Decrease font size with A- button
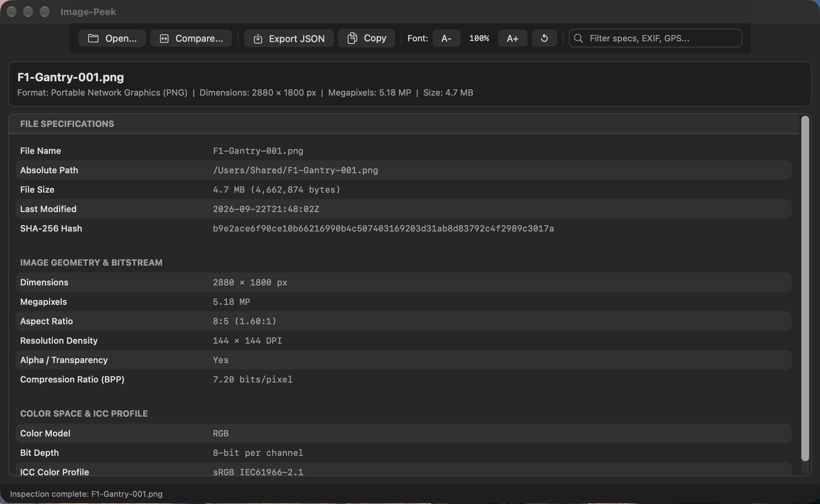Viewport: 820px width, 504px height. click(446, 38)
